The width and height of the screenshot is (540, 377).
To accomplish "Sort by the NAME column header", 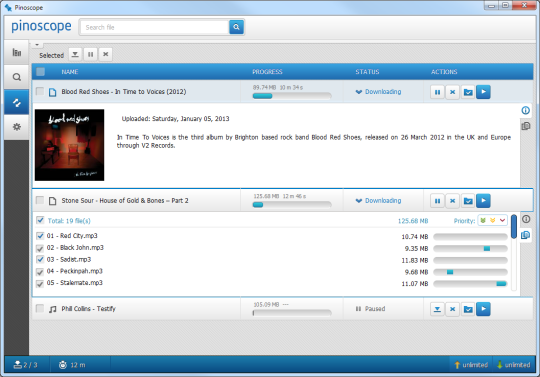I will point(70,72).
